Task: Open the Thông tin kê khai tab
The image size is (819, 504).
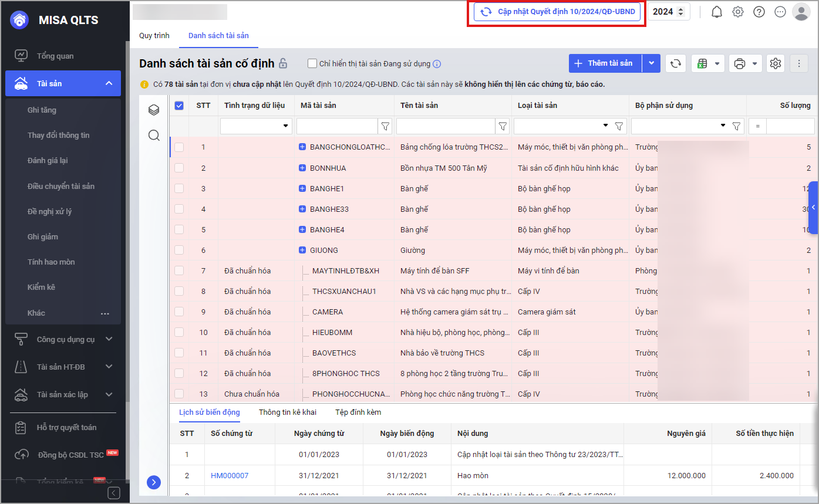Action: coord(288,412)
